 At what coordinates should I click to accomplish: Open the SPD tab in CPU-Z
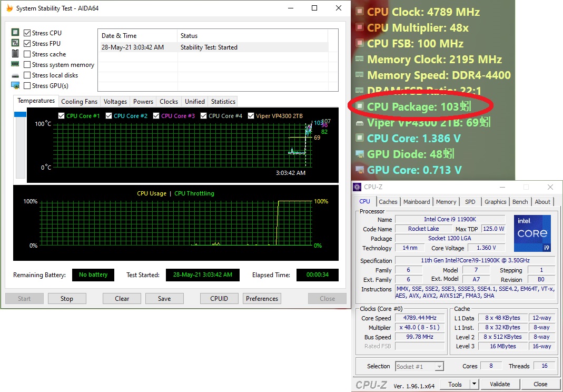click(x=470, y=202)
